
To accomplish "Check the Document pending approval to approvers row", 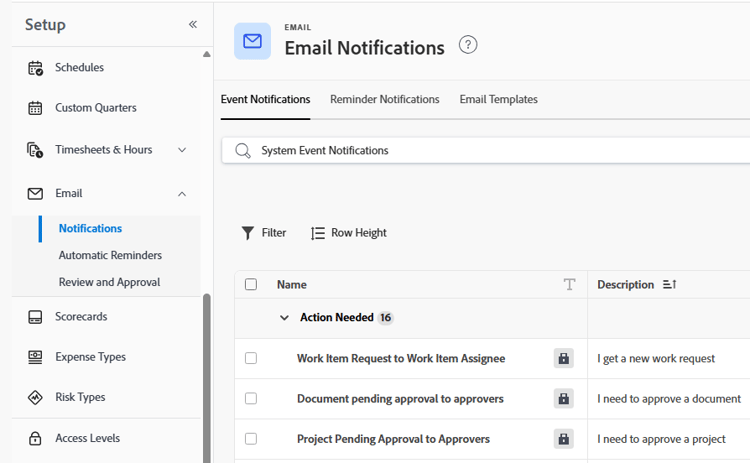I will pos(251,398).
